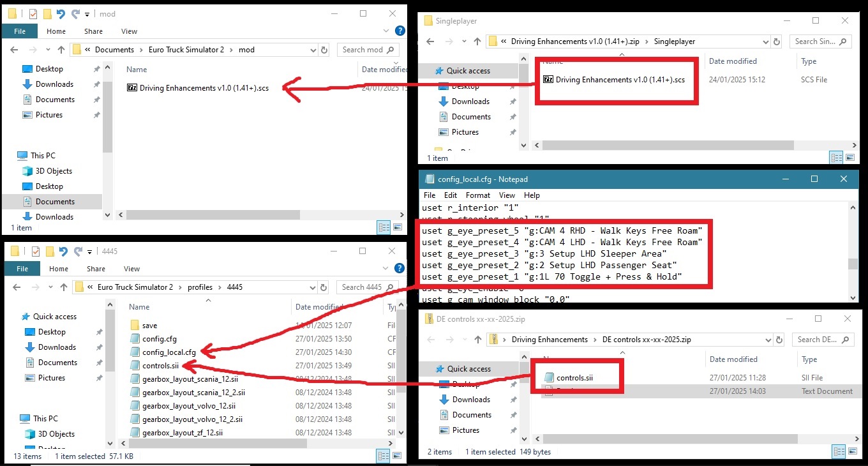Click Euro Truck Simulator 2 breadcrumb in mod window
The height and width of the screenshot is (466, 868).
pyautogui.click(x=185, y=50)
